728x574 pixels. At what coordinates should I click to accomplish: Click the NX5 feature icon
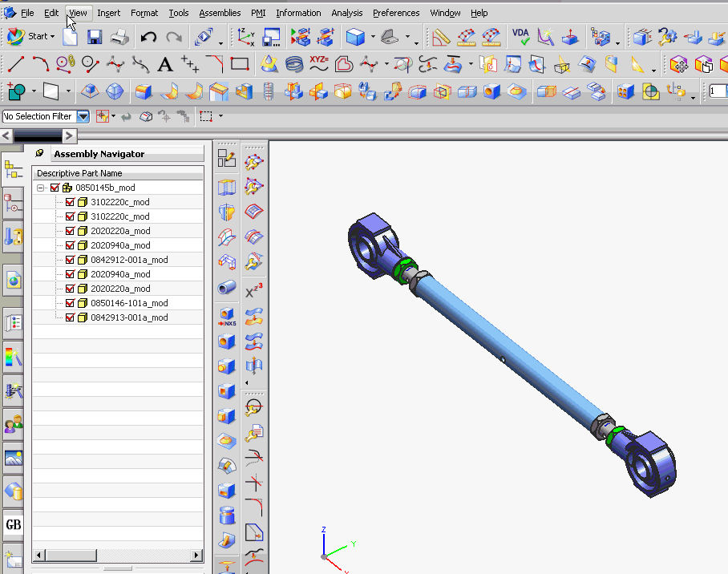tap(227, 317)
